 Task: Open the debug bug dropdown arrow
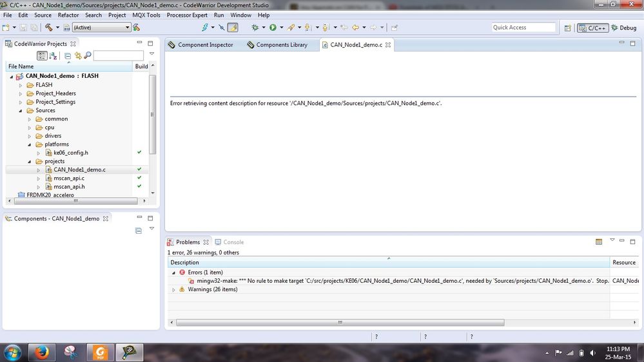[x=264, y=28]
